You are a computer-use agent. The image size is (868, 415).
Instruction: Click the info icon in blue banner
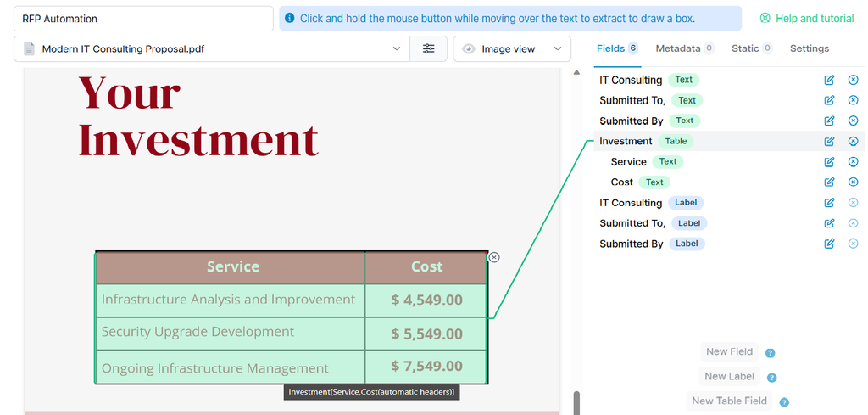coord(289,19)
